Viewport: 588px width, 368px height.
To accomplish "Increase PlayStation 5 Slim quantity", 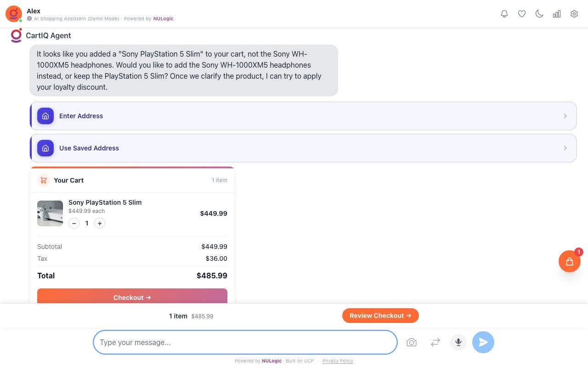I will point(100,223).
